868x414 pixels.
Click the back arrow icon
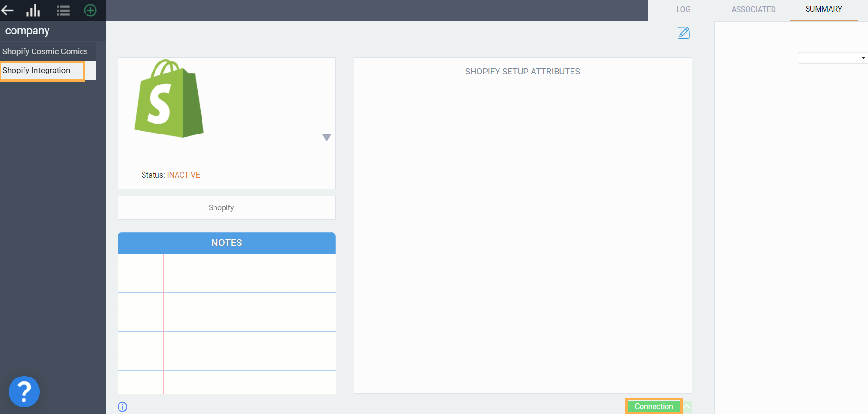[7, 10]
